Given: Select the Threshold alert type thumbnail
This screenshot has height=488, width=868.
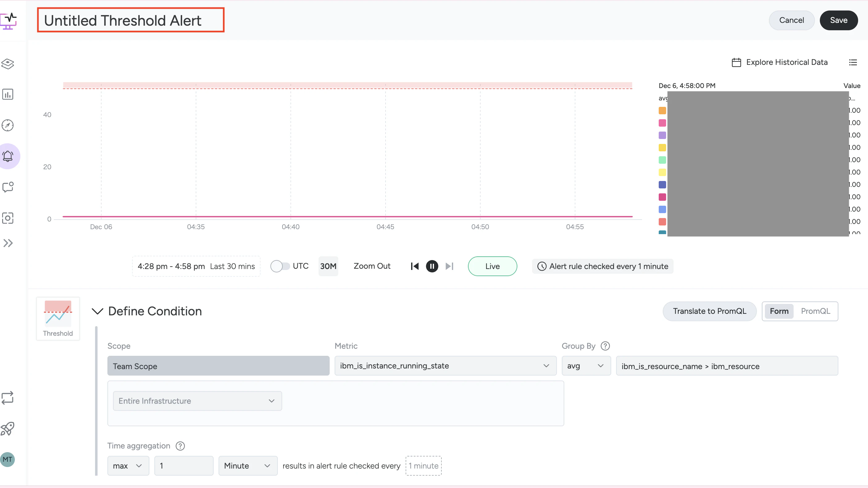Looking at the screenshot, I should 58,319.
